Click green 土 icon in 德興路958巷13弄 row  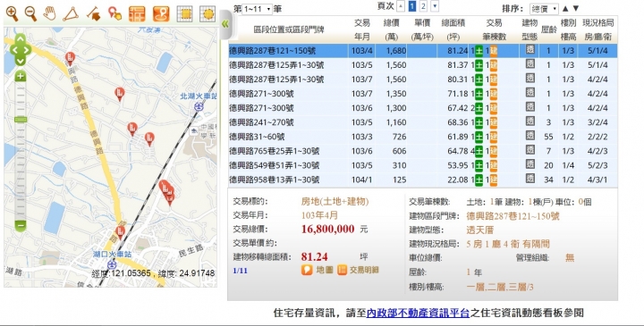click(x=479, y=180)
